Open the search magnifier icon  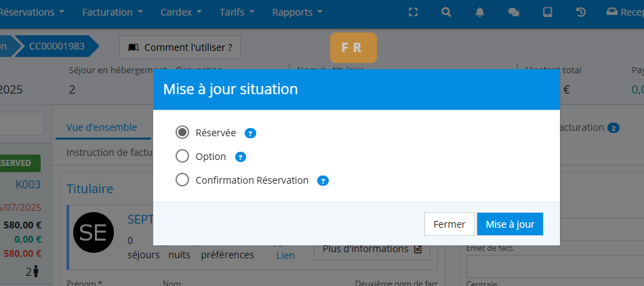tap(446, 12)
